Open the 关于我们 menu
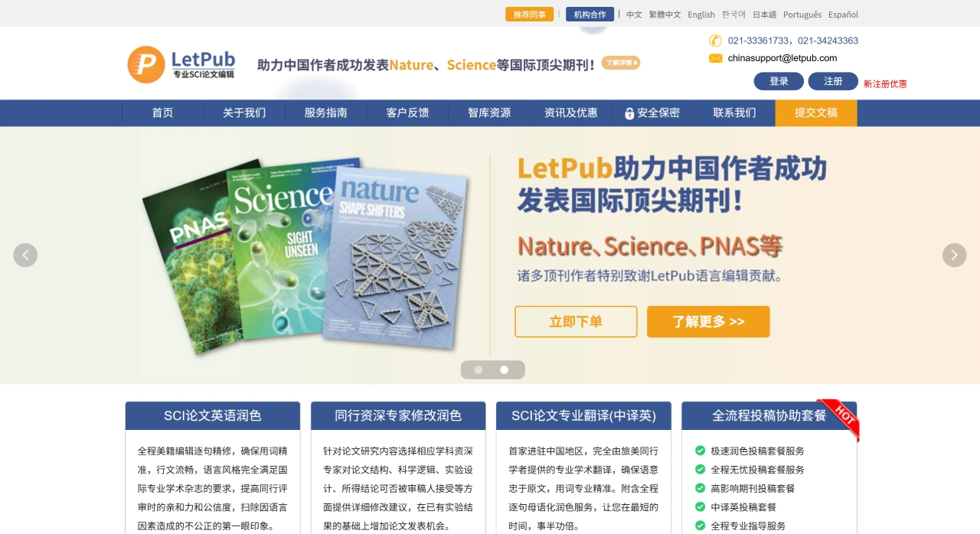This screenshot has height=534, width=980. [244, 112]
